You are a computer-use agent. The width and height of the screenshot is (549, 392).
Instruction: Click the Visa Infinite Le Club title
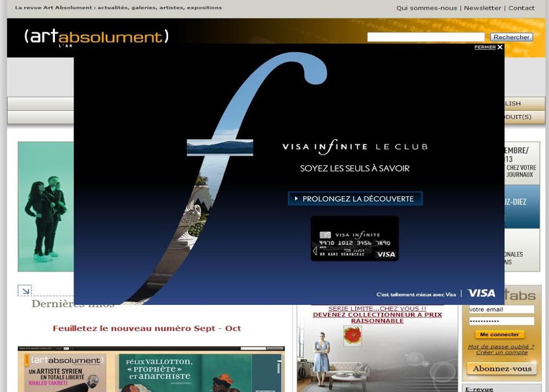pos(355,147)
